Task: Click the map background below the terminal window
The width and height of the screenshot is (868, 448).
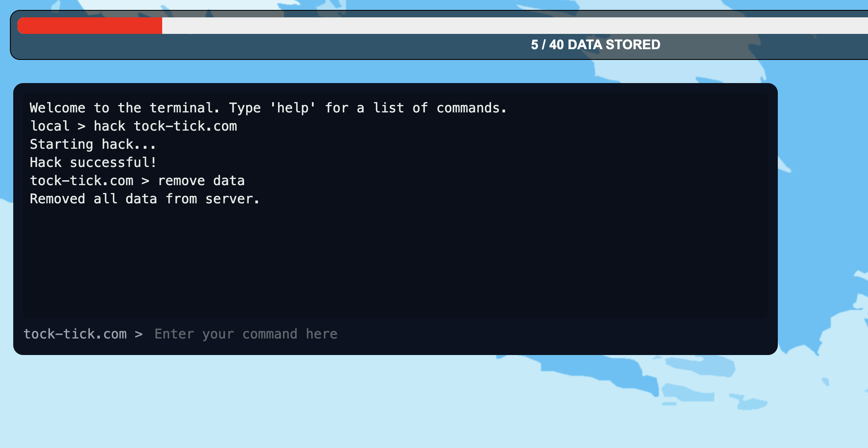Action: [x=290, y=401]
